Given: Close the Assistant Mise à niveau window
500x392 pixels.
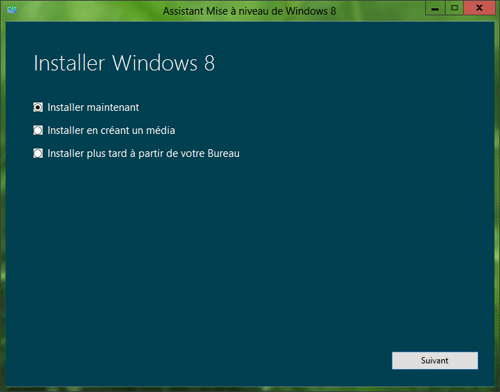Looking at the screenshot, I should [x=479, y=8].
